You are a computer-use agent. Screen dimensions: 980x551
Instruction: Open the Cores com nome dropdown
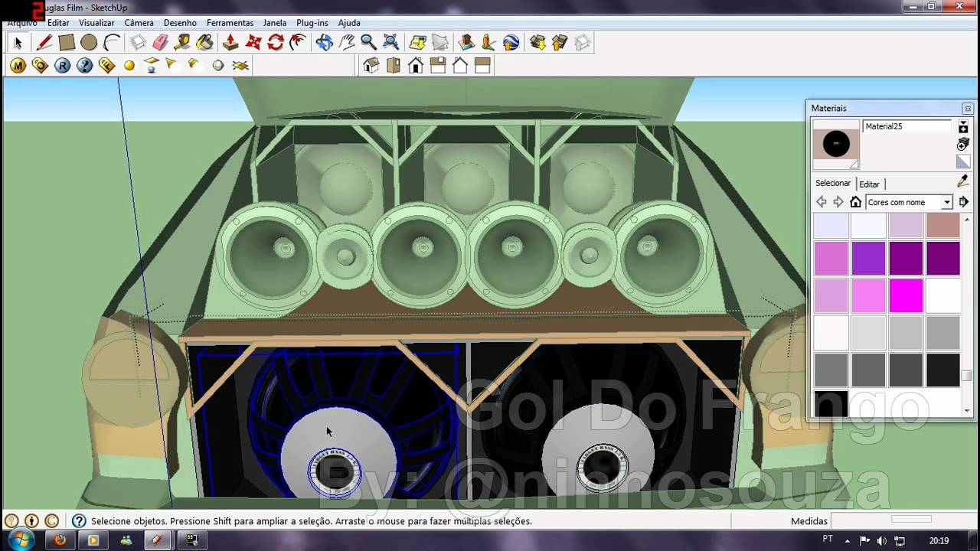909,202
